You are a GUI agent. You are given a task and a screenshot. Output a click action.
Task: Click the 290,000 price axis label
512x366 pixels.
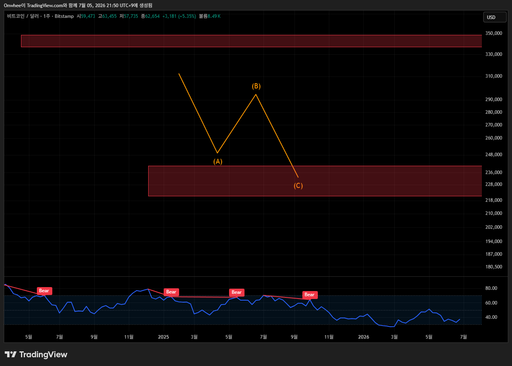[x=494, y=99]
